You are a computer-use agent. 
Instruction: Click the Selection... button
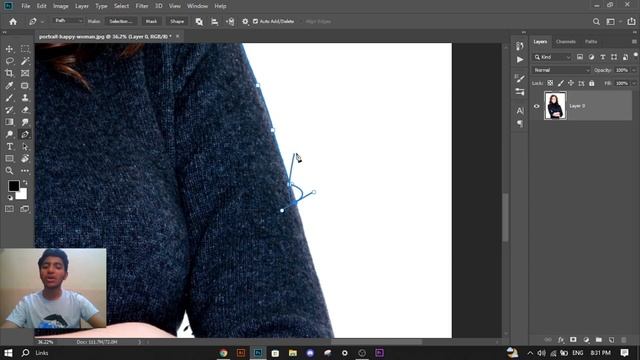point(121,21)
